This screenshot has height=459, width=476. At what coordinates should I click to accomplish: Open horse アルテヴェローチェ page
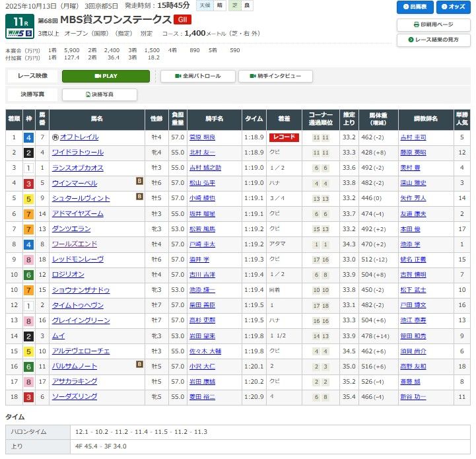81,351
